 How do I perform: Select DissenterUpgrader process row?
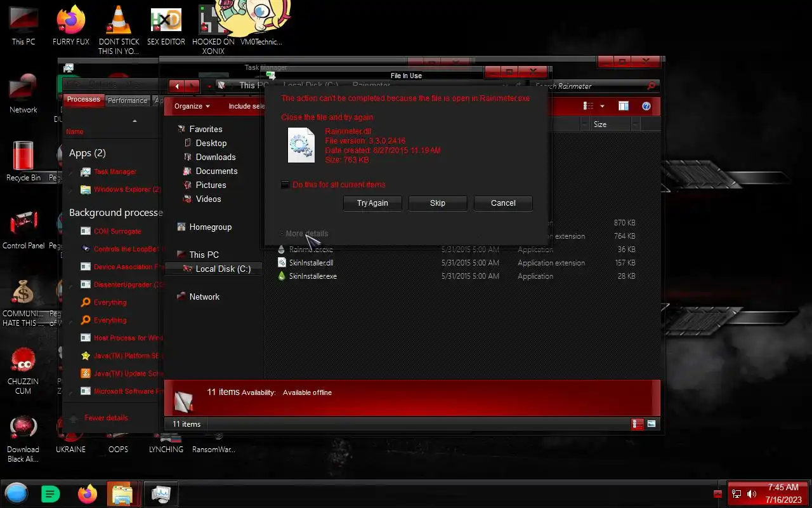pyautogui.click(x=121, y=284)
